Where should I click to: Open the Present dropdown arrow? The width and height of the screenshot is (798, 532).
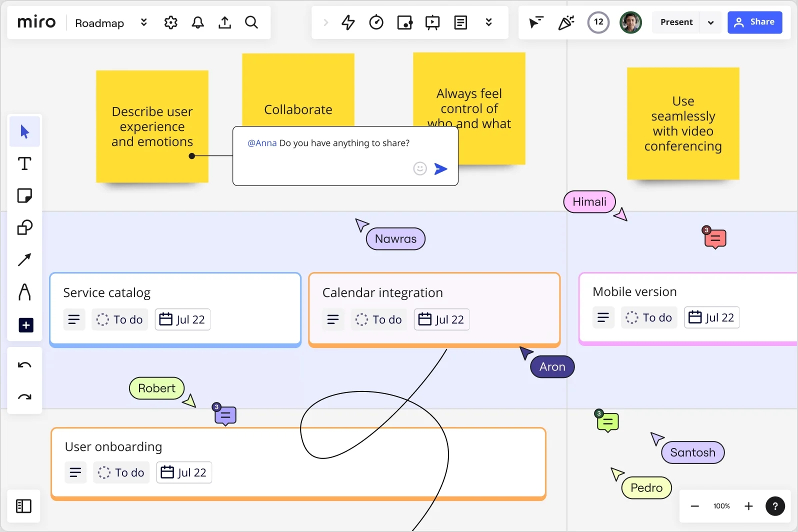tap(710, 22)
